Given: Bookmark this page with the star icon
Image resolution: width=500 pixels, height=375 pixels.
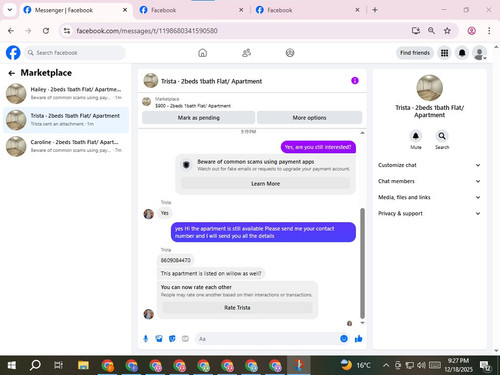Looking at the screenshot, I should coord(447,31).
